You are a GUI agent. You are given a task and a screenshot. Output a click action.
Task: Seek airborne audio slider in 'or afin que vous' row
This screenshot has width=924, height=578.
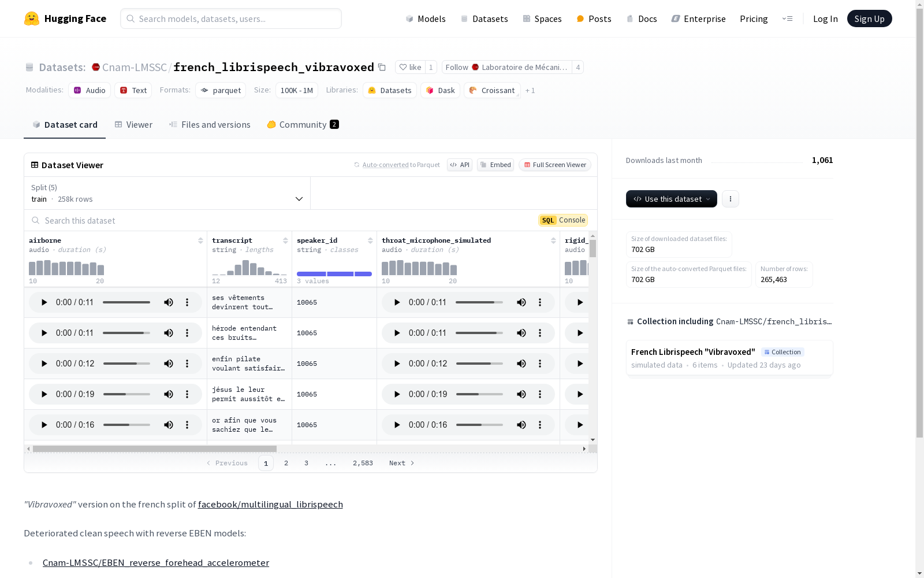point(126,425)
